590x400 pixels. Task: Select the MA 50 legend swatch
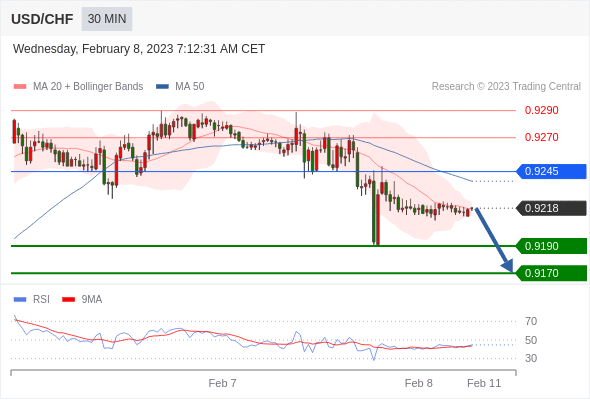[x=162, y=87]
